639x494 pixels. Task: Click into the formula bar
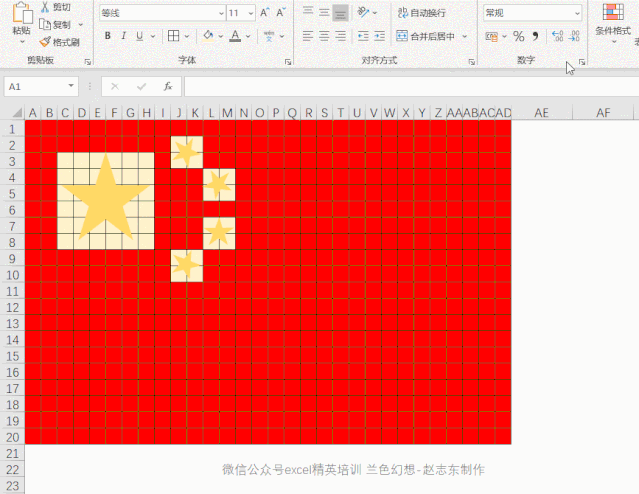point(412,86)
